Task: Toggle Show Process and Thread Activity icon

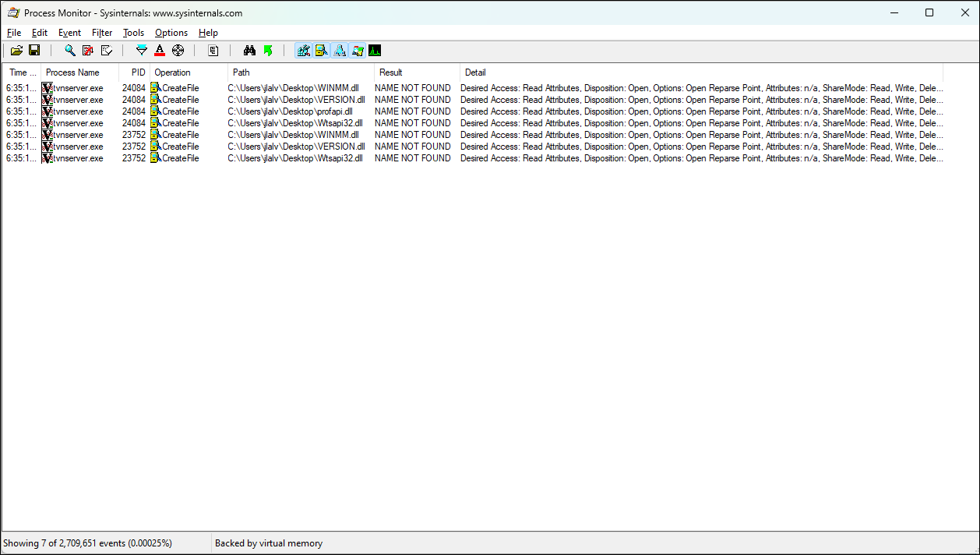Action: pos(358,51)
